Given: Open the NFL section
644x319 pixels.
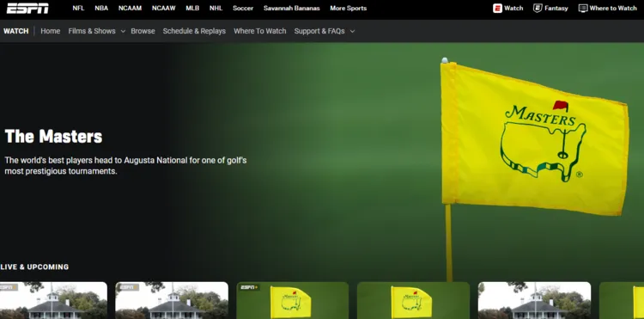Looking at the screenshot, I should pyautogui.click(x=78, y=9).
